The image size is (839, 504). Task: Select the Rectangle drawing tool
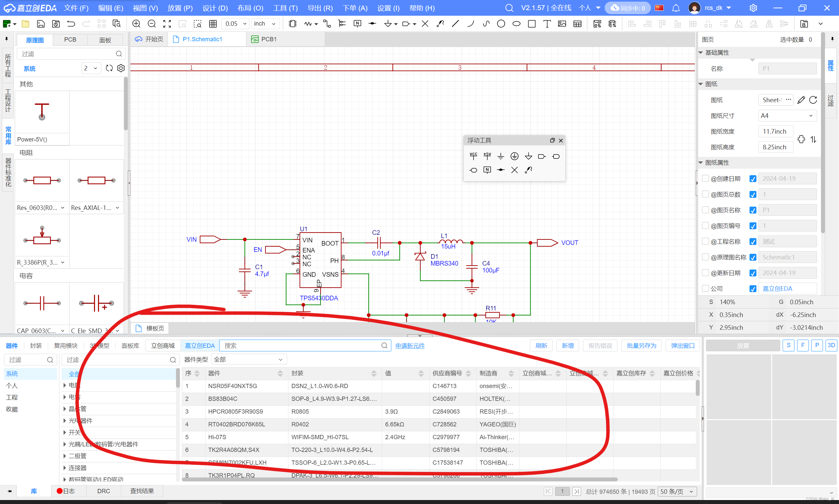click(x=532, y=24)
